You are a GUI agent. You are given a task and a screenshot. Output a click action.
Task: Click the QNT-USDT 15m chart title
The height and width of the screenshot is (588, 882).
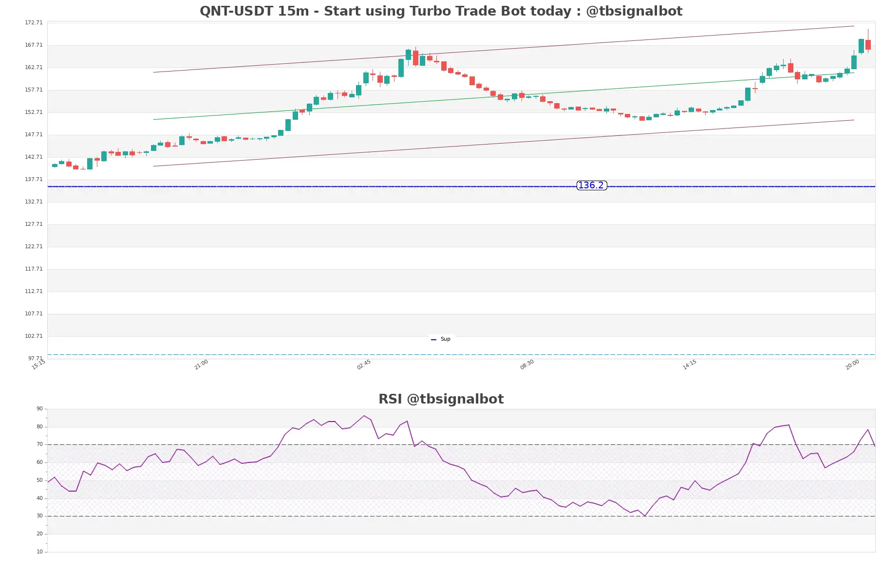(x=441, y=11)
